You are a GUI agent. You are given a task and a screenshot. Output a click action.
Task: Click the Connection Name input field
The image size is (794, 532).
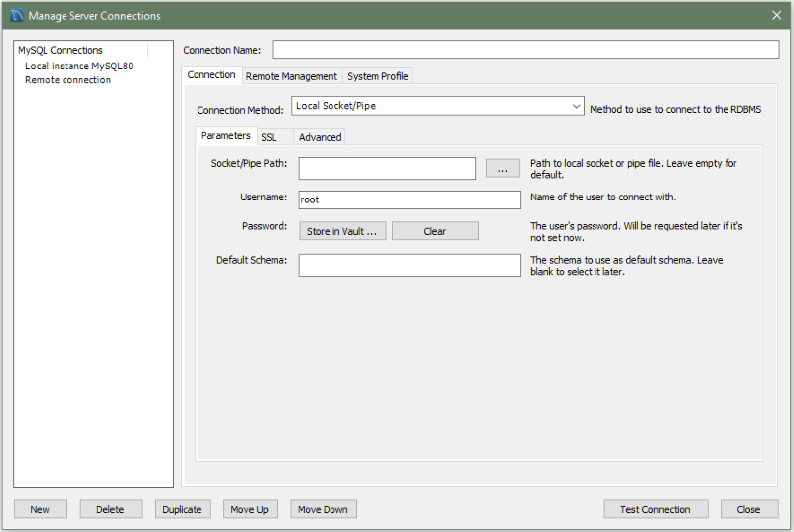525,50
